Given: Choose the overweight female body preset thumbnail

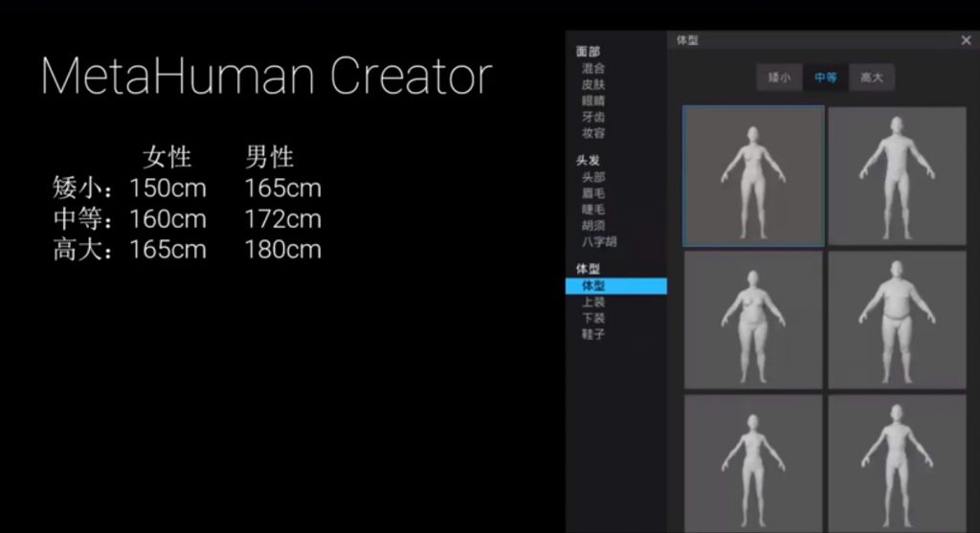Looking at the screenshot, I should point(753,320).
